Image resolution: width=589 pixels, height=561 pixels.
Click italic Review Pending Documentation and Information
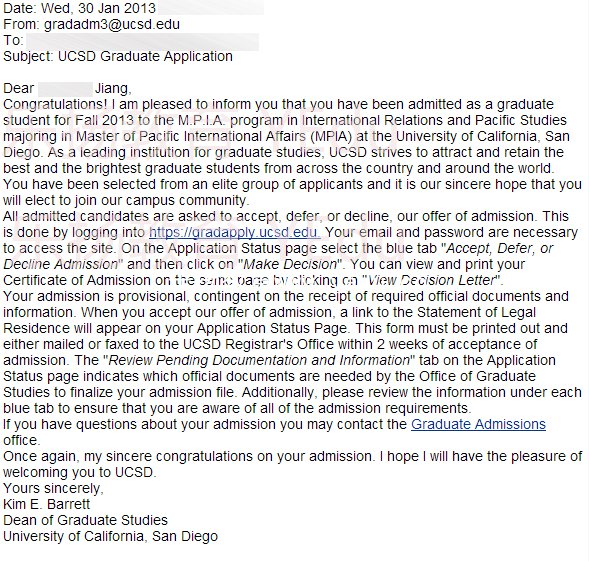pos(259,360)
